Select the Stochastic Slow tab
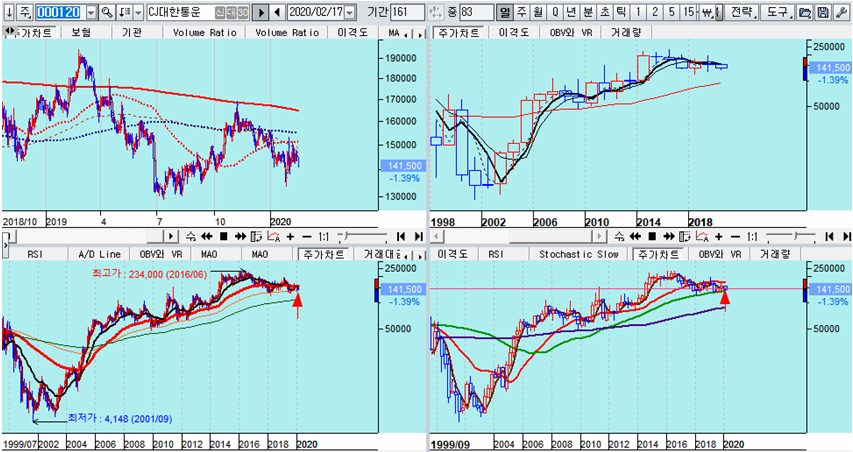Image resolution: width=853 pixels, height=452 pixels. click(578, 254)
